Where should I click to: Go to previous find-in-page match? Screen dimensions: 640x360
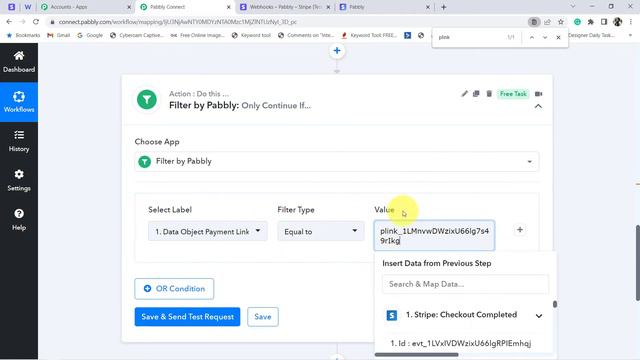click(x=532, y=37)
